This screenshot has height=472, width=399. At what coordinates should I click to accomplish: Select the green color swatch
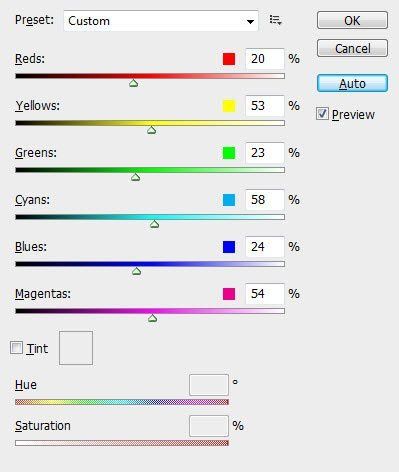click(229, 153)
